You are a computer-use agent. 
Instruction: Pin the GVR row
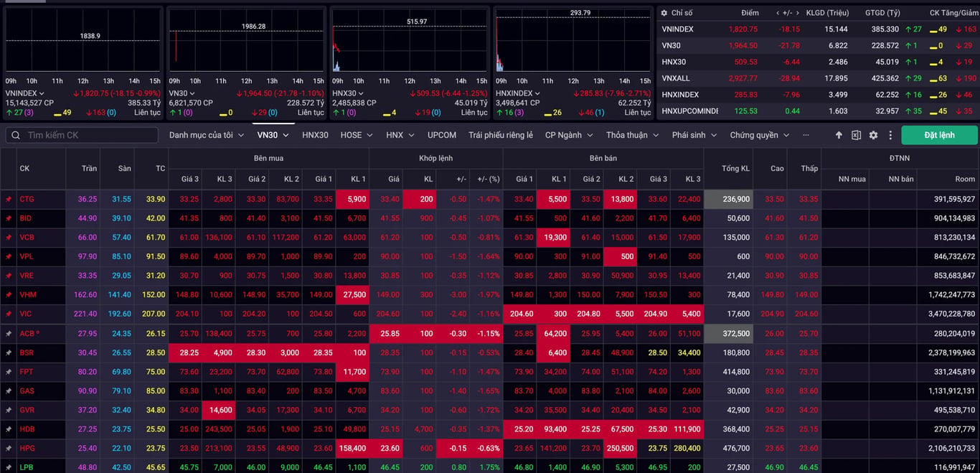pyautogui.click(x=9, y=410)
